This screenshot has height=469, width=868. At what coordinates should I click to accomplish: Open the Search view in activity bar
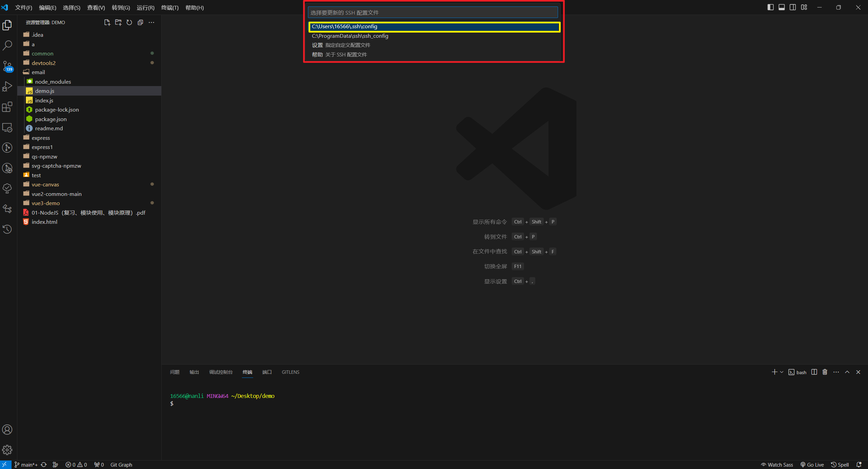[7, 45]
